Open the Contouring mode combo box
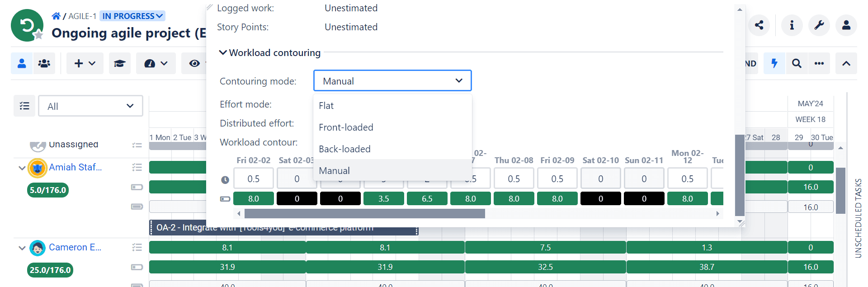 pos(392,81)
